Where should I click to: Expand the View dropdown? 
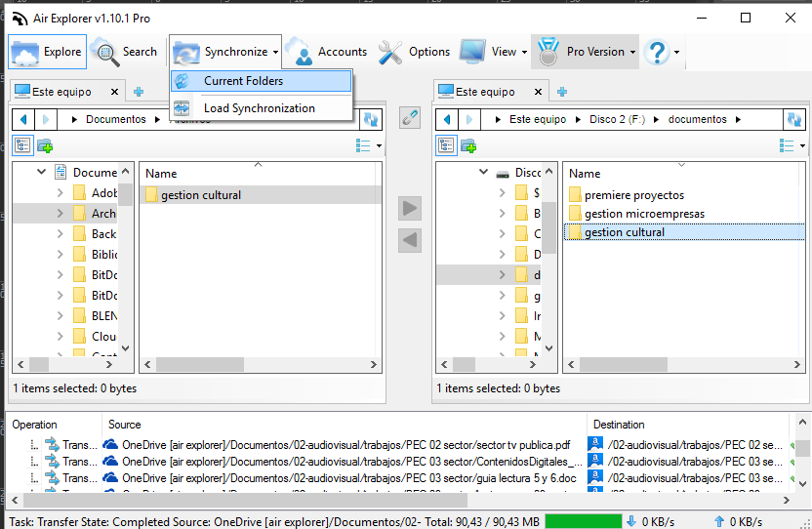pyautogui.click(x=490, y=52)
